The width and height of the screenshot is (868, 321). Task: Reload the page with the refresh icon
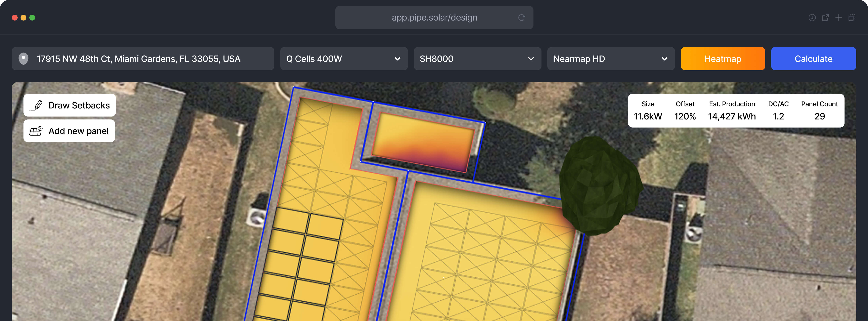[521, 17]
